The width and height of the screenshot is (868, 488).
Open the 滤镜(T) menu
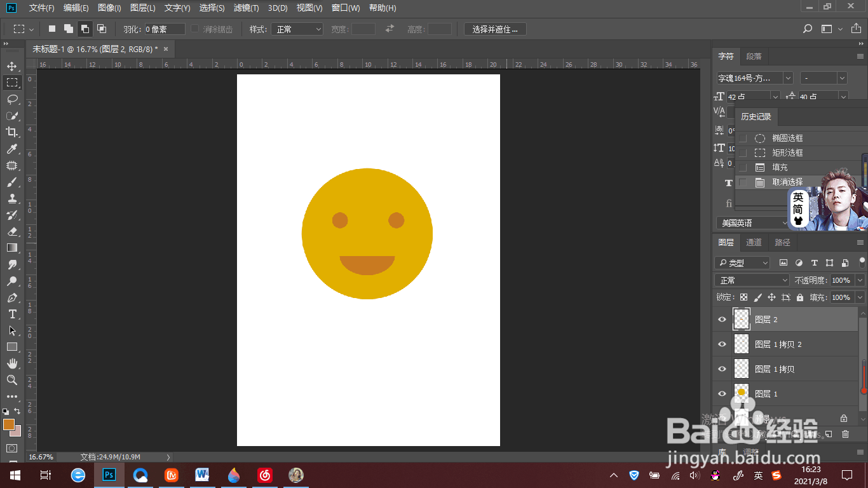(x=246, y=8)
